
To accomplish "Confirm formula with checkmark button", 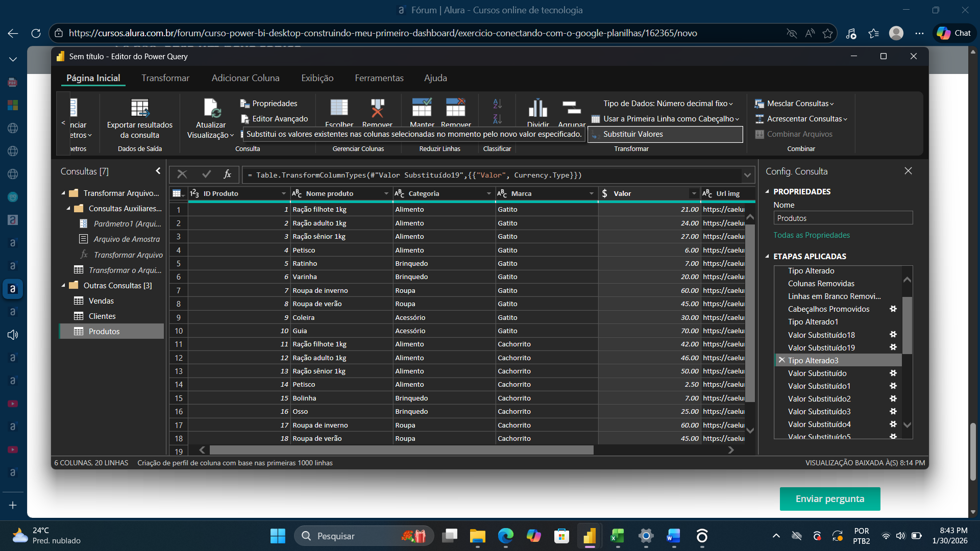I will click(206, 174).
